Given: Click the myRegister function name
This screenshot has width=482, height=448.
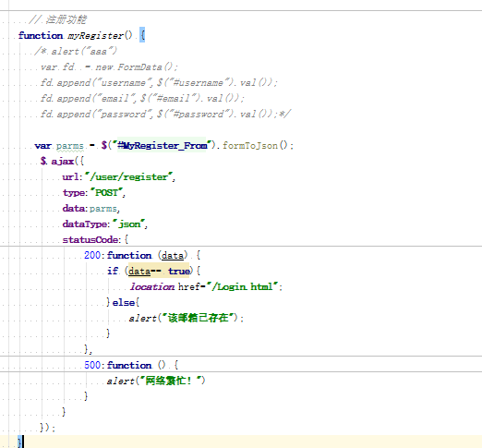Looking at the screenshot, I should 96,36.
